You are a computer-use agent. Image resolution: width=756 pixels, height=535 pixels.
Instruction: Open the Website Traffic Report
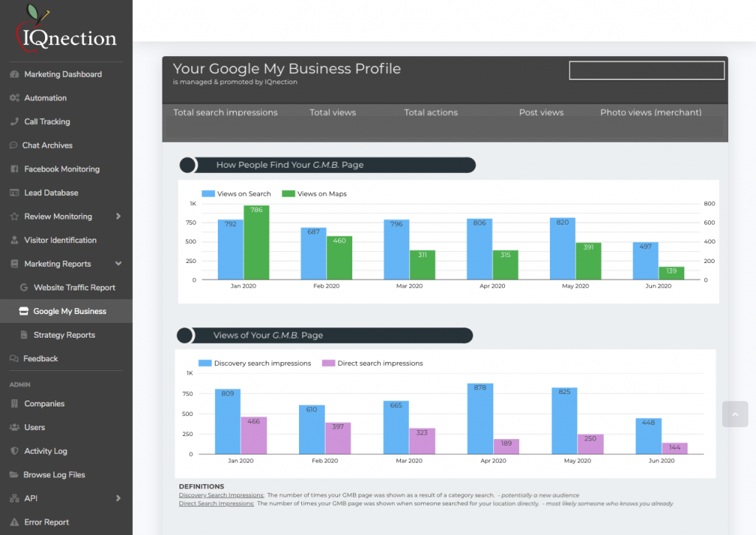click(x=75, y=287)
